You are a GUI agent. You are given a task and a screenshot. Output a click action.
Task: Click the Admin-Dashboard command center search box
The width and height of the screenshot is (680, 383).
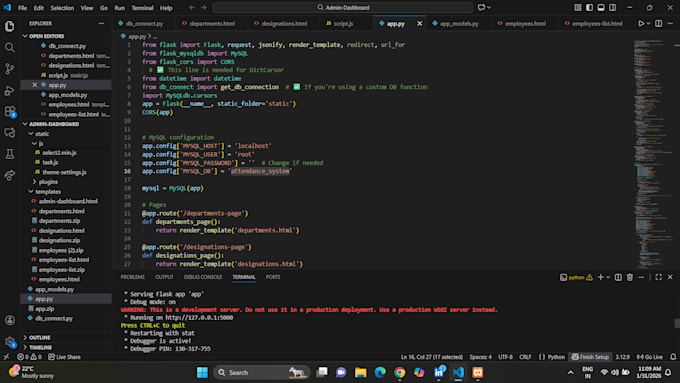[343, 7]
